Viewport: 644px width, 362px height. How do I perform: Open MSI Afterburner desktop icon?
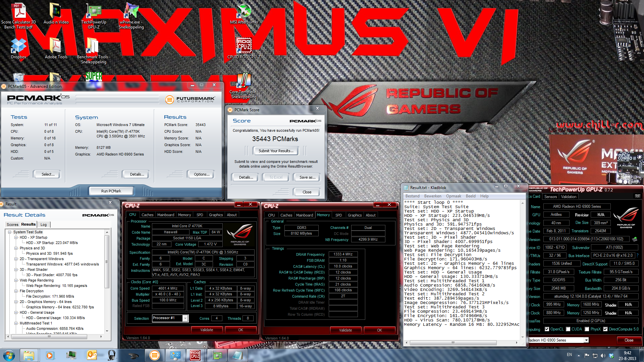click(244, 14)
